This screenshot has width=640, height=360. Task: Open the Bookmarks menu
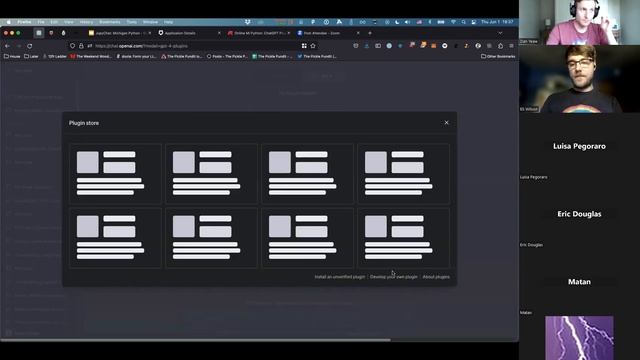110,22
